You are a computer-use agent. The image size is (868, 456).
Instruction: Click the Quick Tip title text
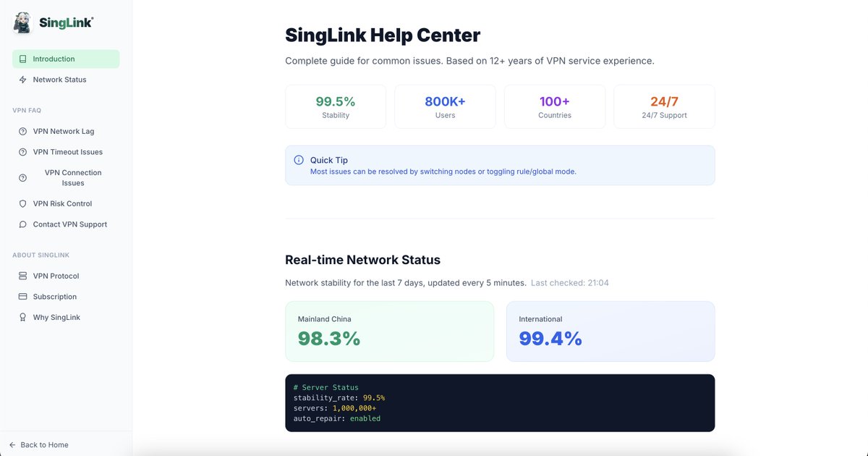(x=329, y=160)
